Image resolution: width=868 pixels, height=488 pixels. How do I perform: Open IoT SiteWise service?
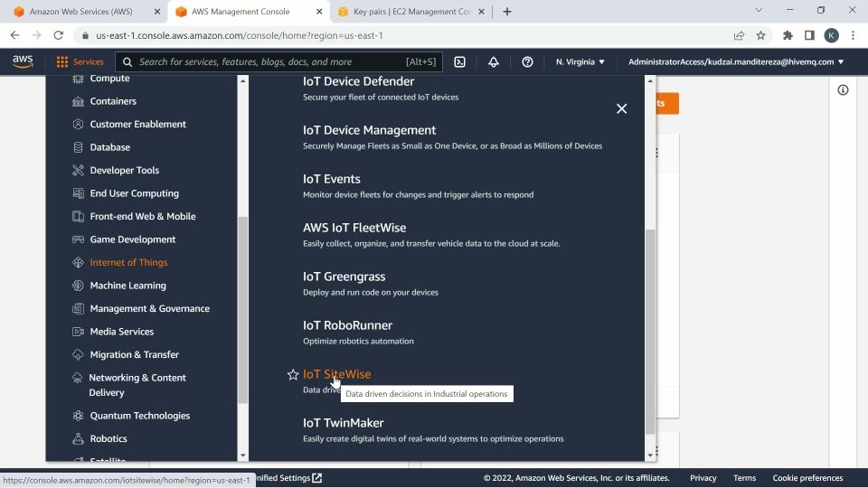tap(336, 374)
